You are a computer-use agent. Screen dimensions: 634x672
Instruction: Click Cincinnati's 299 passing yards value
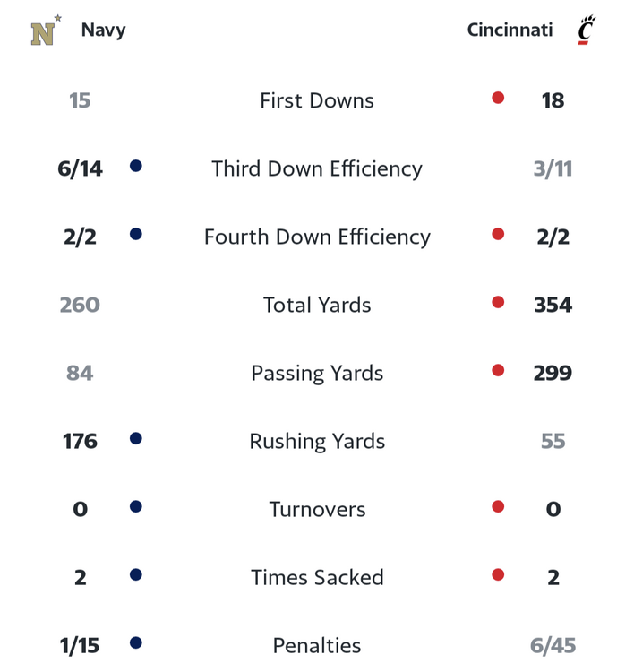(x=553, y=374)
